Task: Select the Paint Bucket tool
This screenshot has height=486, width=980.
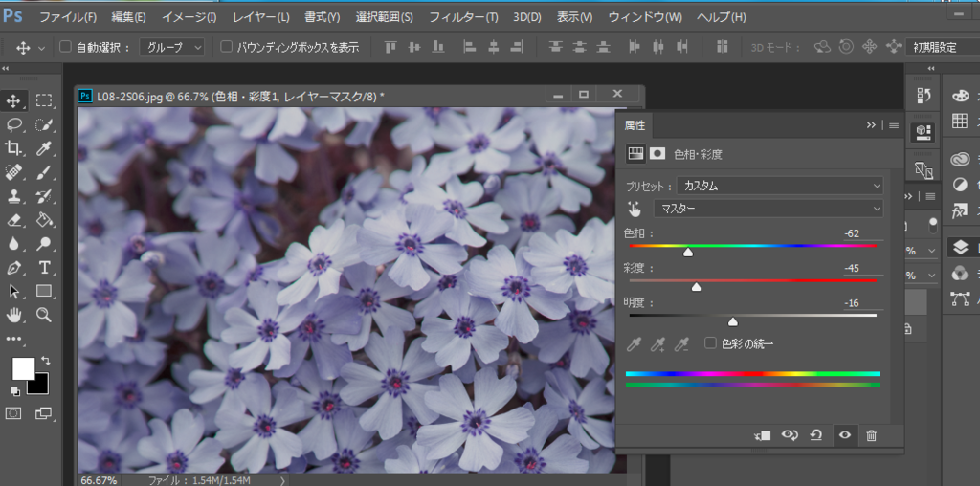Action: (44, 220)
